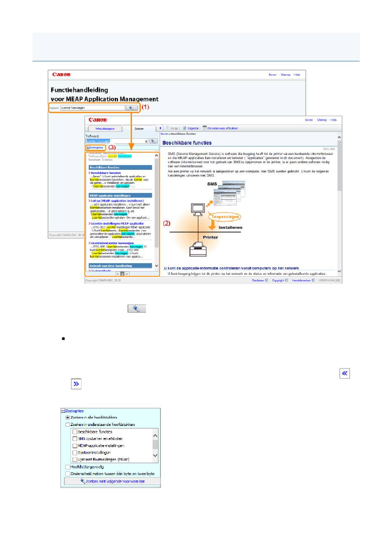Click Dit onderwerp afdrukken print button
392x559 pixels.
point(220,128)
